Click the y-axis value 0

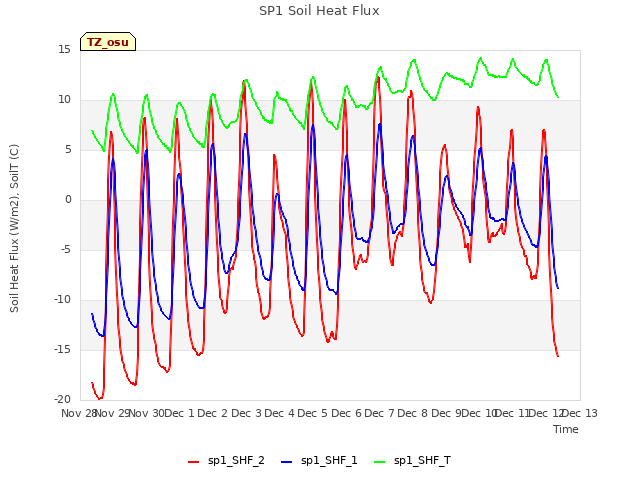[x=68, y=200]
